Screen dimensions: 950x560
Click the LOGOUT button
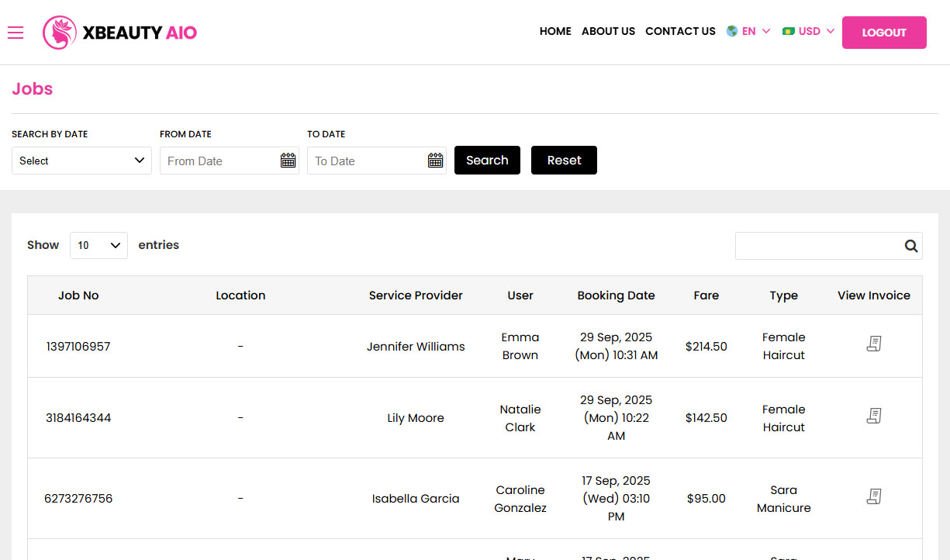click(x=884, y=33)
